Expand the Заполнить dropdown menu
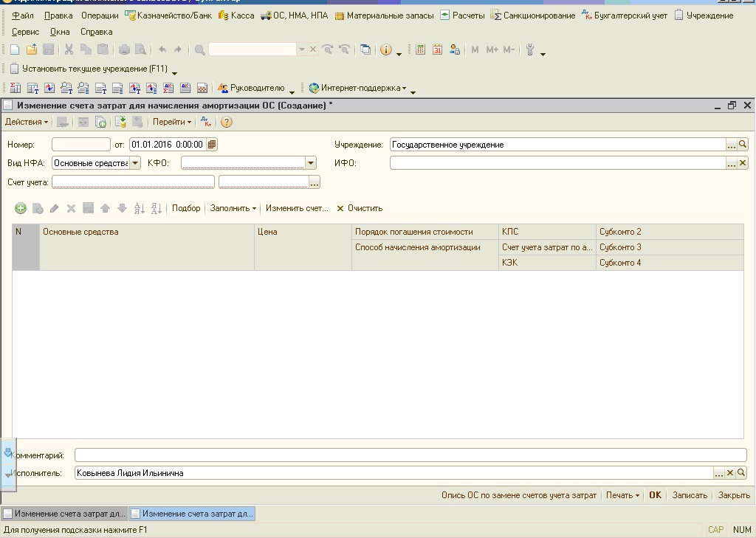This screenshot has width=756, height=538. tap(233, 208)
